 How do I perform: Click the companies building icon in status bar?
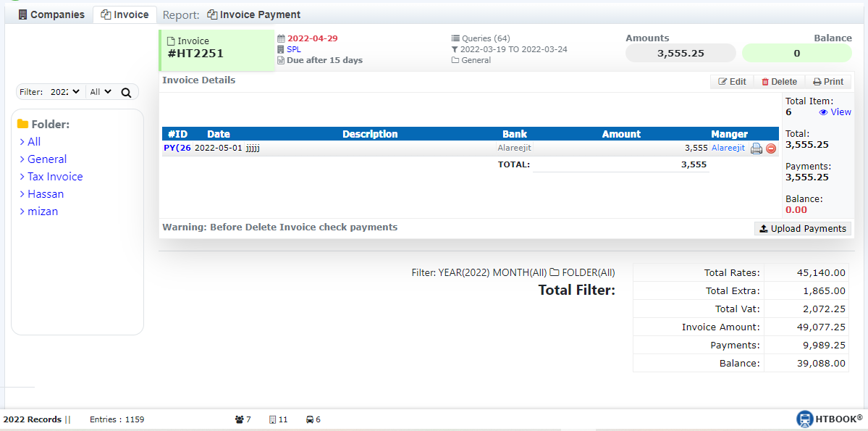[x=273, y=419]
